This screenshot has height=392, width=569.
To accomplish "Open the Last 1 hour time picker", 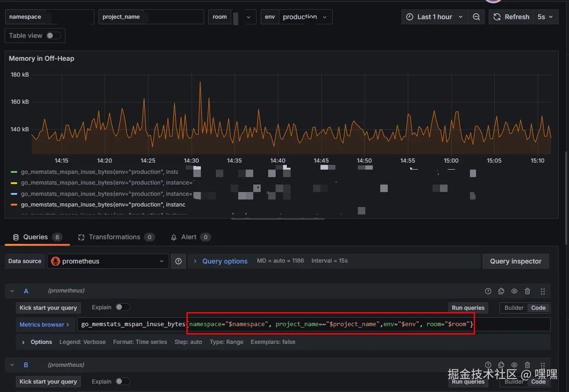I will click(x=434, y=17).
